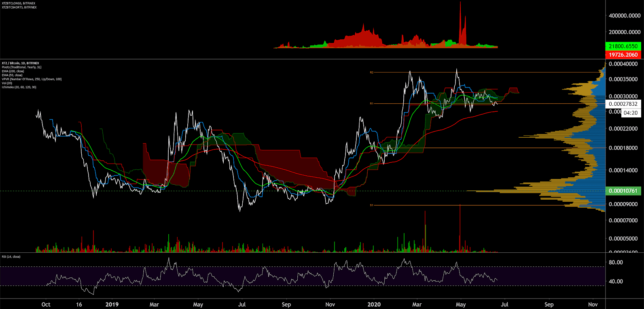Image resolution: width=644 pixels, height=309 pixels.
Task: Click the 0.00007000 price axis label
Action: pos(623,221)
